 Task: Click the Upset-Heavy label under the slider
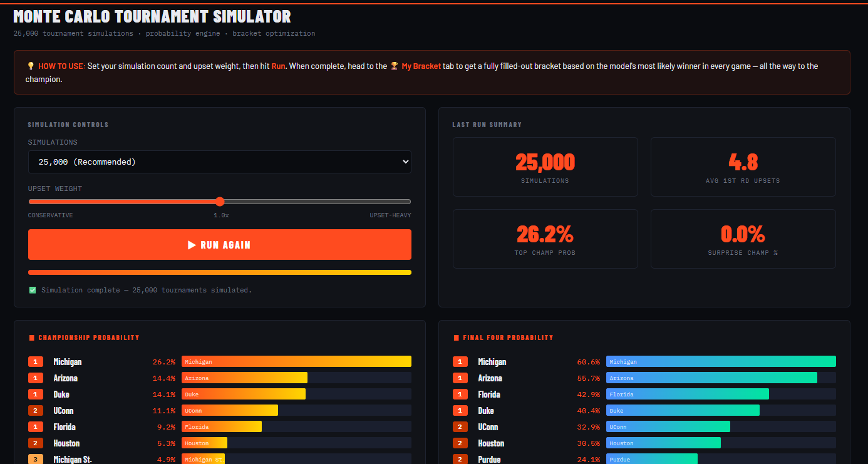point(390,215)
